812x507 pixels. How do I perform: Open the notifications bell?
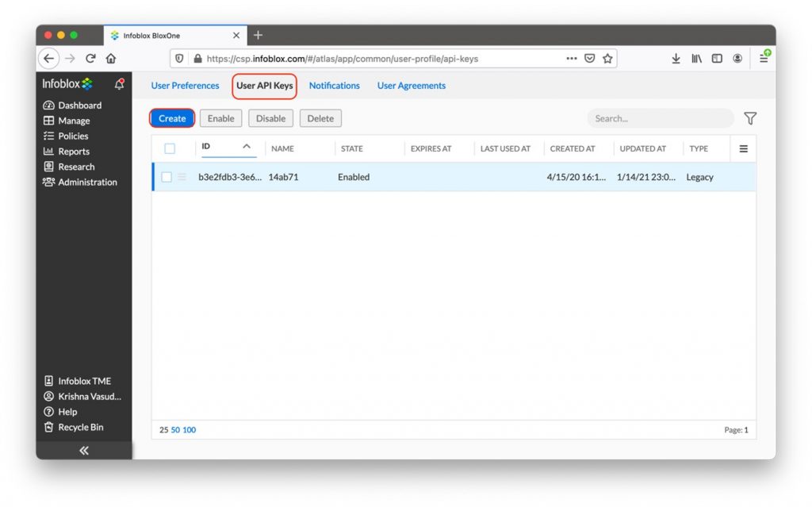(119, 83)
